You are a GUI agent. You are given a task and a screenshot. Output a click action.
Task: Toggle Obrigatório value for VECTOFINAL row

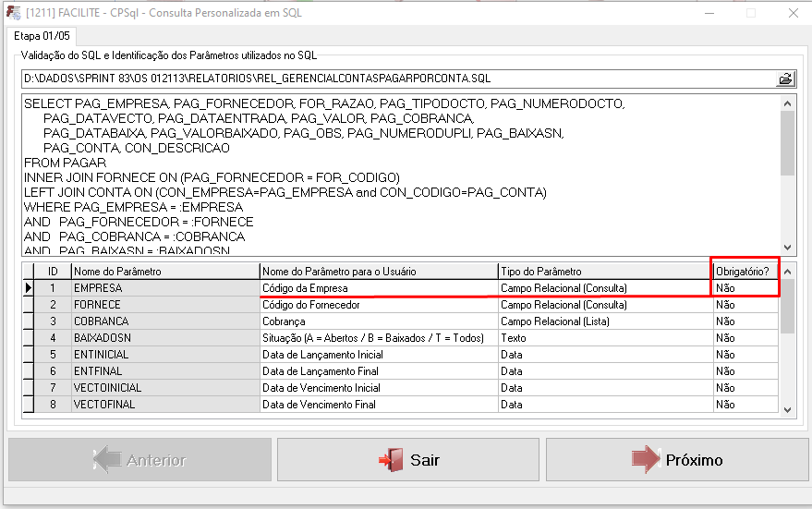[x=745, y=405]
